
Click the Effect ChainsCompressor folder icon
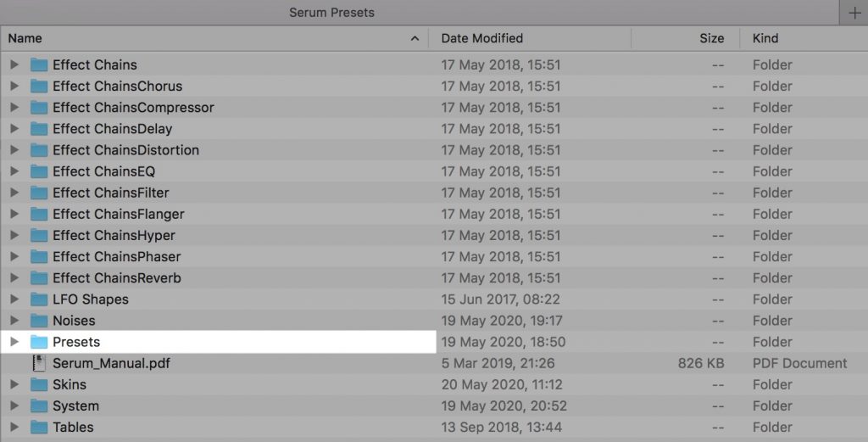click(39, 108)
